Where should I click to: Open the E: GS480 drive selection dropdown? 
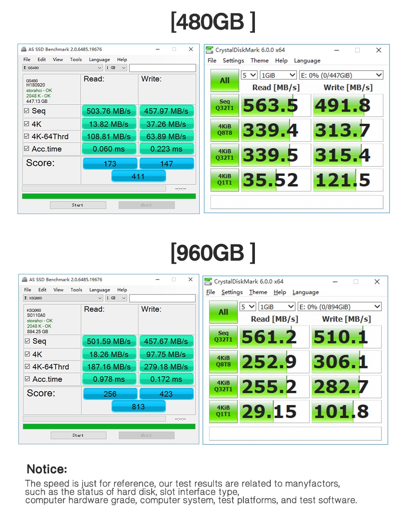pos(63,68)
